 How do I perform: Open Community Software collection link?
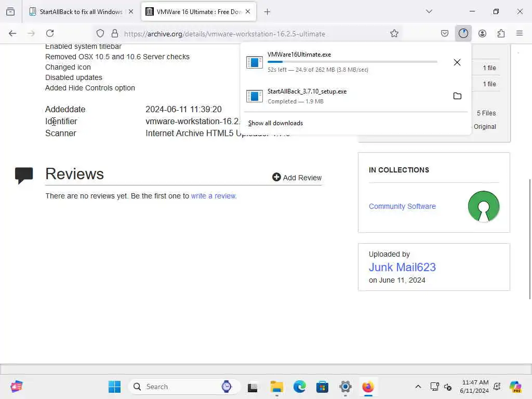tap(402, 206)
